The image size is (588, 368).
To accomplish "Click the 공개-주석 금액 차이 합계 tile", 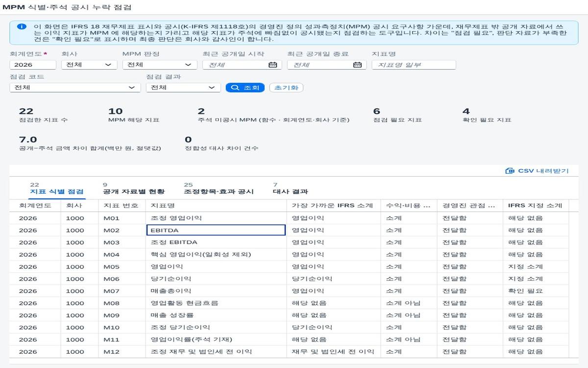I will click(90, 143).
